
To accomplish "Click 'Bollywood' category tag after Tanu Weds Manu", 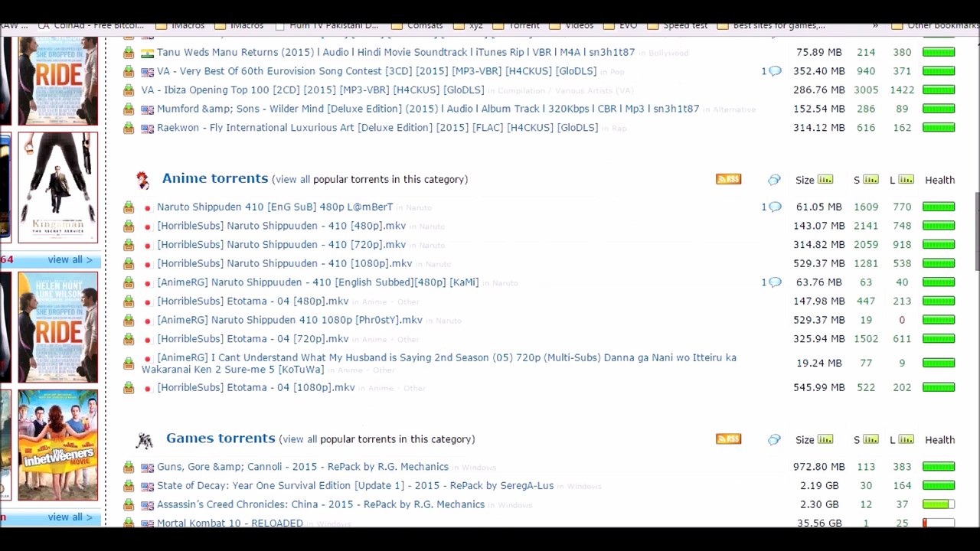I will pos(668,53).
